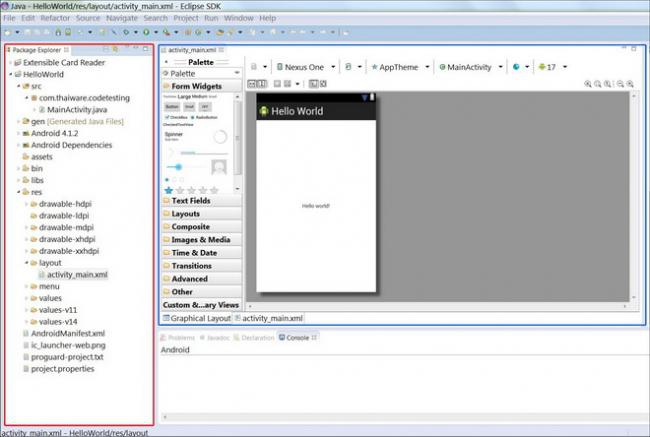This screenshot has height=437, width=650.
Task: Open the Navigate menu
Action: [122, 18]
